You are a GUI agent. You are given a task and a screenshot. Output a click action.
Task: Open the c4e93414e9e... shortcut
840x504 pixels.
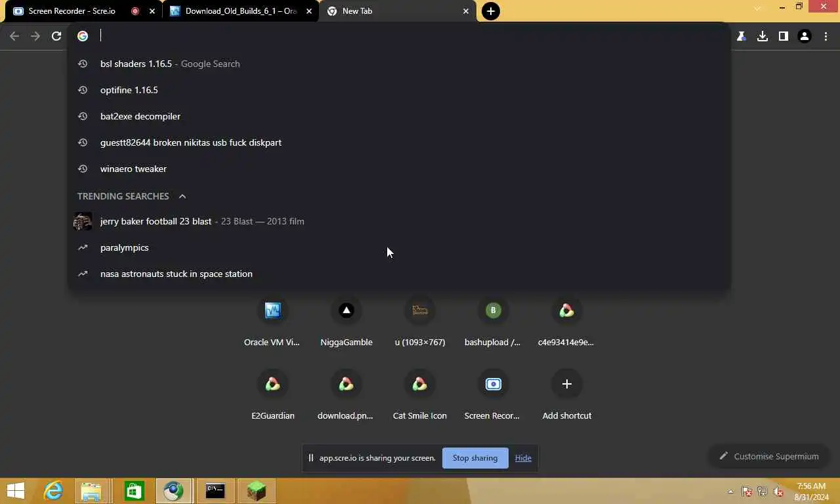pyautogui.click(x=566, y=322)
